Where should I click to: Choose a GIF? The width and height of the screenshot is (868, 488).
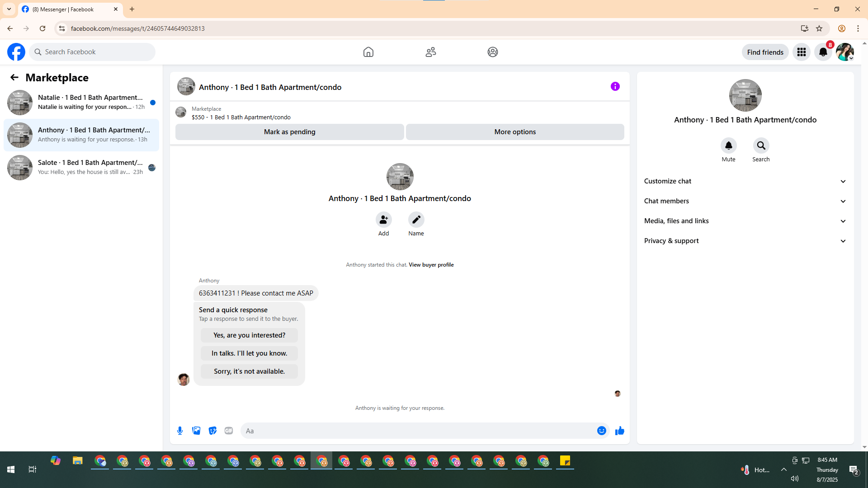[229, 431]
